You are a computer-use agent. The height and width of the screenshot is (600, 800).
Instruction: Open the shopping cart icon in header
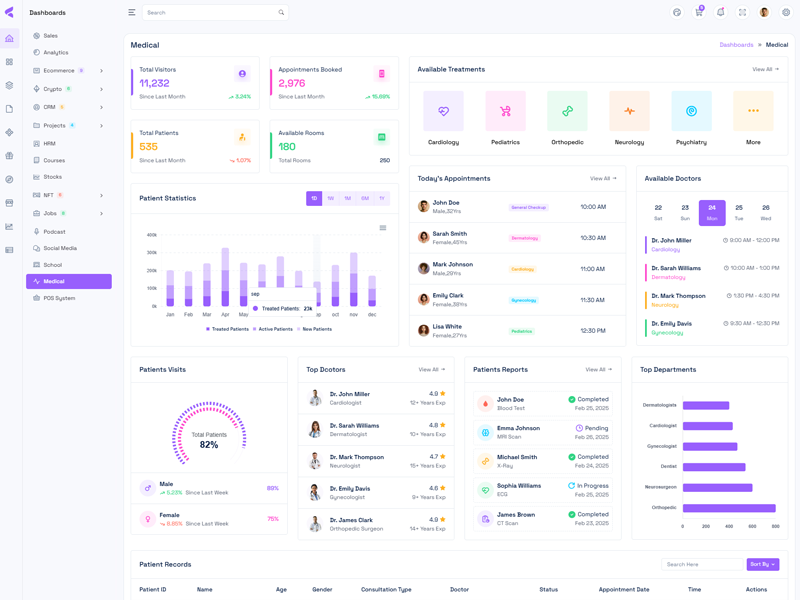click(699, 13)
